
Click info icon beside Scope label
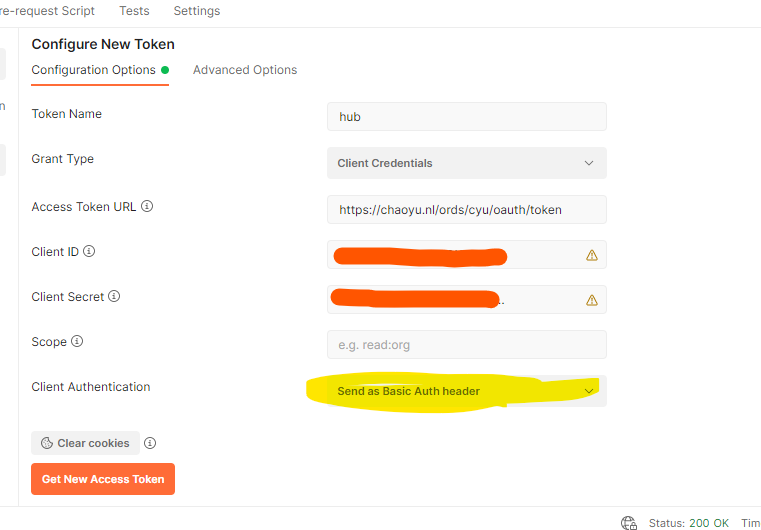(x=77, y=342)
